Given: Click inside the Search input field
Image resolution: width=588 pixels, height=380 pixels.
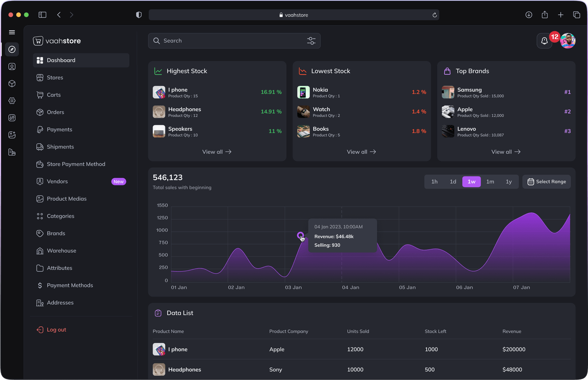Looking at the screenshot, I should point(207,40).
